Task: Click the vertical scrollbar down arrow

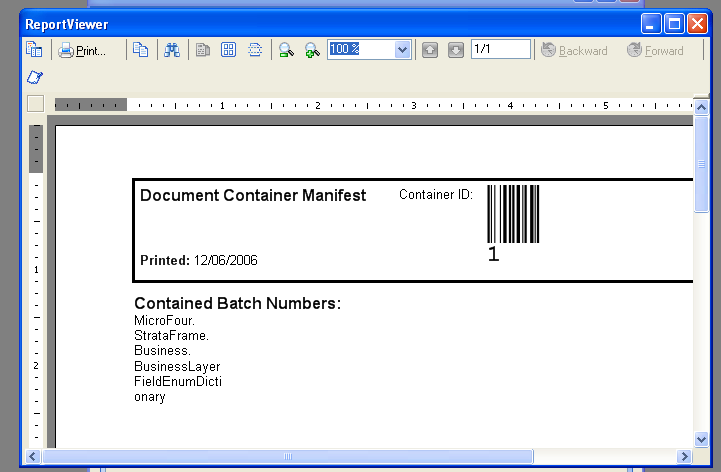Action: pyautogui.click(x=702, y=438)
